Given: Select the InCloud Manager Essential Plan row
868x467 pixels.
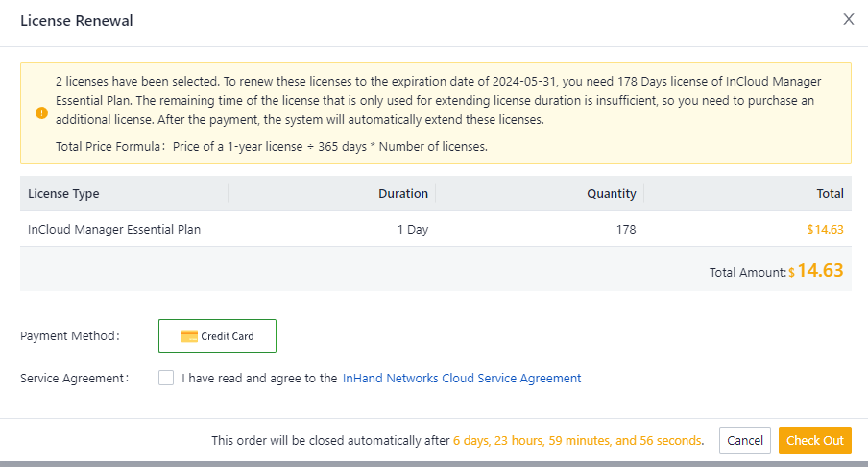Looking at the screenshot, I should [x=114, y=230].
